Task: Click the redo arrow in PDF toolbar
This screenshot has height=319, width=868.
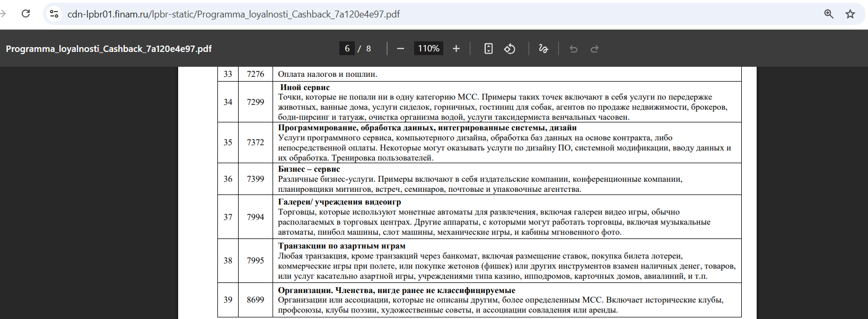Action: click(x=594, y=49)
